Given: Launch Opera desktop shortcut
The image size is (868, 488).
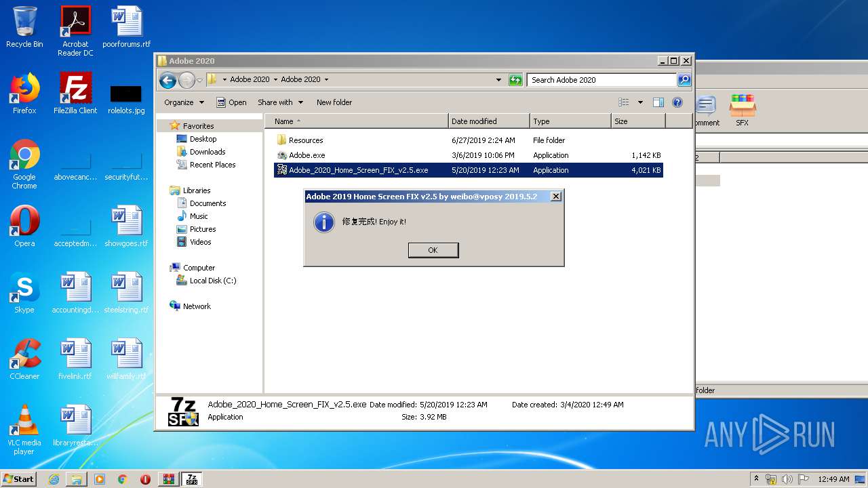Looking at the screenshot, I should click(x=24, y=226).
